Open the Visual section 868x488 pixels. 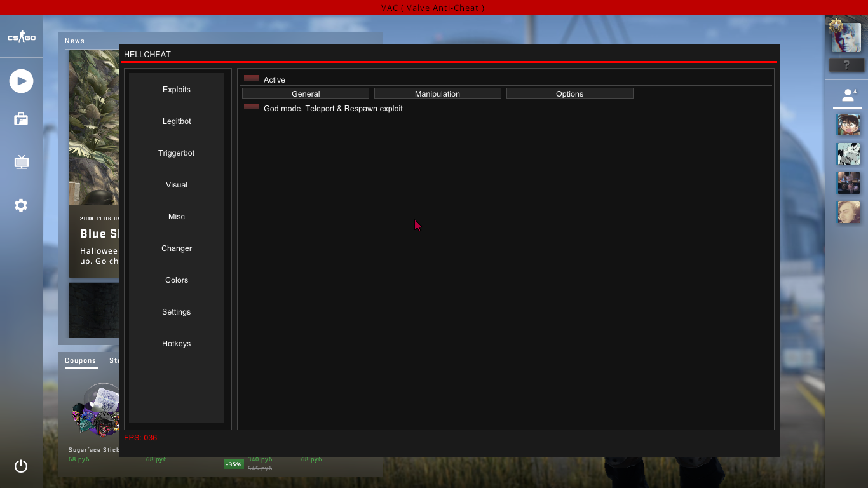(177, 185)
